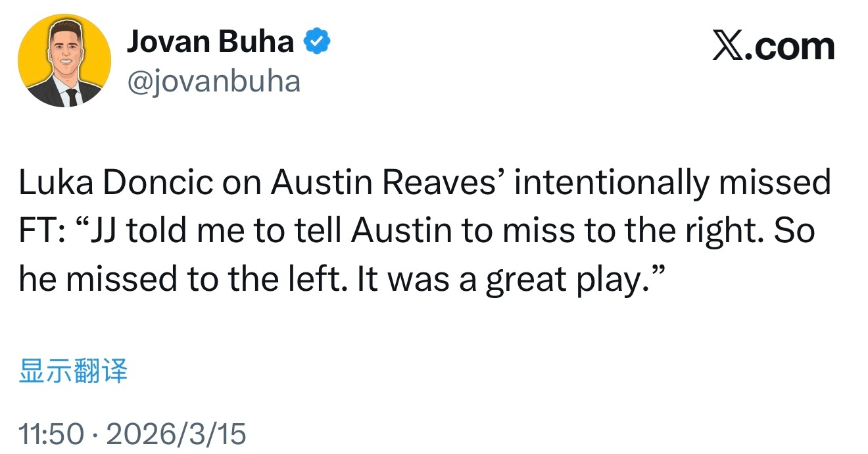Click the black tie in the avatar

pyautogui.click(x=72, y=97)
